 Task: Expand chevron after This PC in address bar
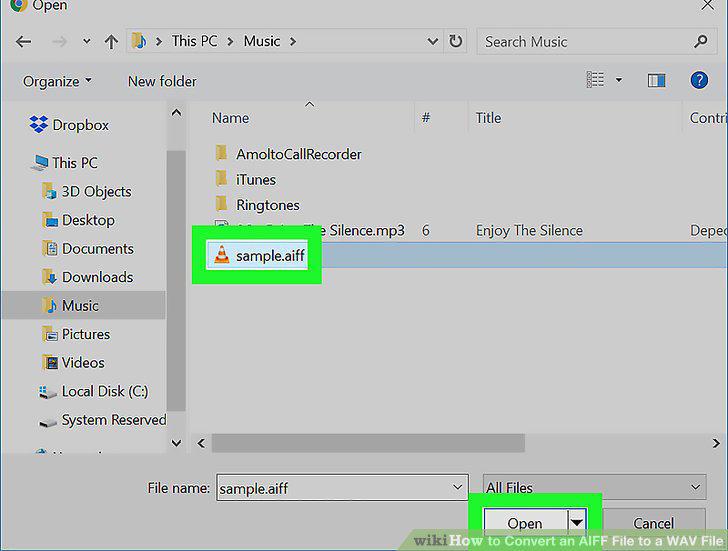click(230, 42)
